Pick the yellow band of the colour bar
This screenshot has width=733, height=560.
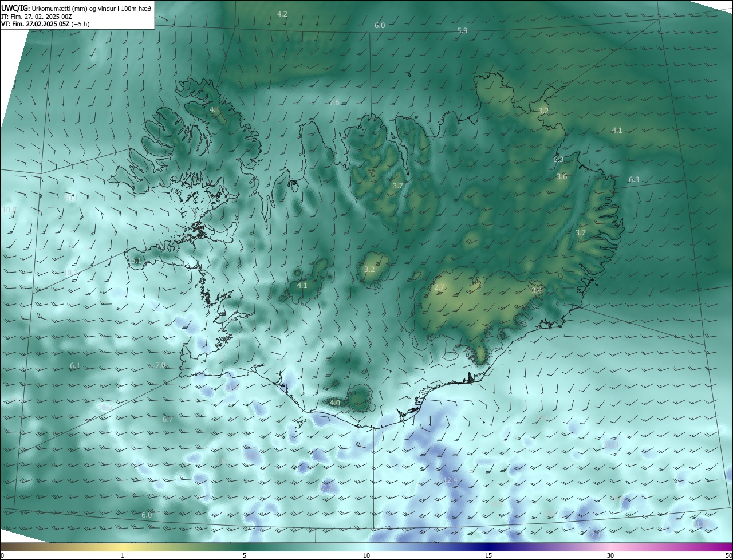tap(123, 547)
